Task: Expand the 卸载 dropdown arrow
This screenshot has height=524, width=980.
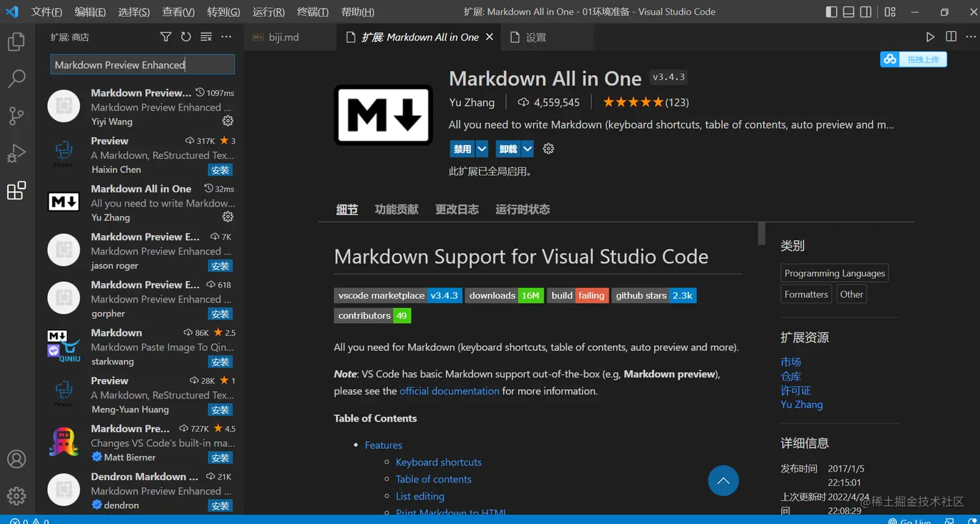Action: tap(528, 149)
